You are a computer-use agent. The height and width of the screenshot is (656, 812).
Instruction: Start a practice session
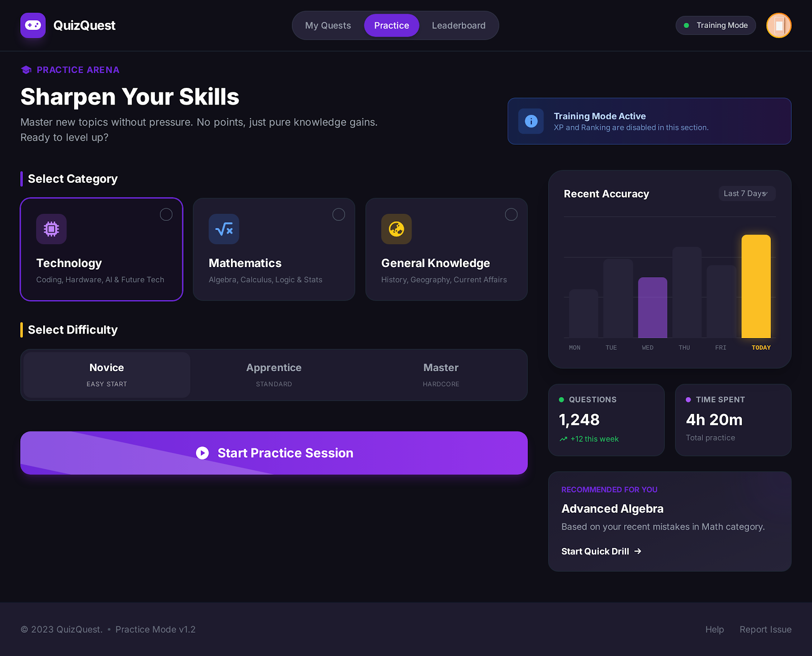tap(274, 453)
